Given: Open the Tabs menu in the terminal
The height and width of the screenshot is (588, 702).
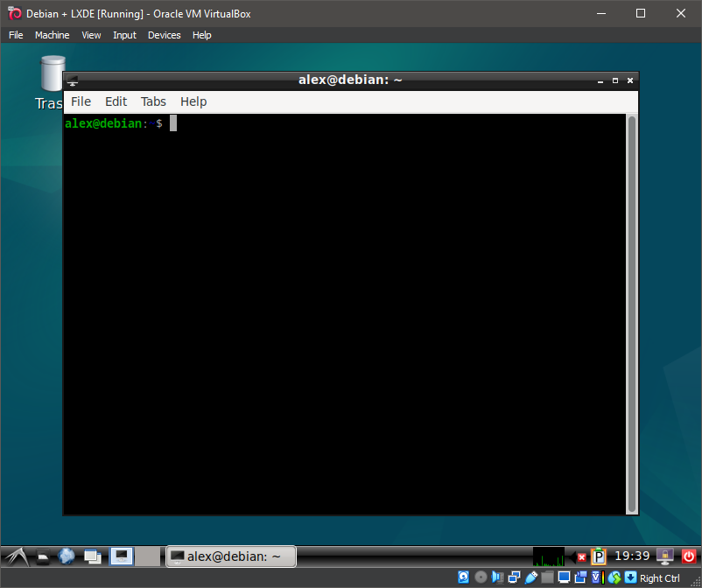Looking at the screenshot, I should pos(153,101).
